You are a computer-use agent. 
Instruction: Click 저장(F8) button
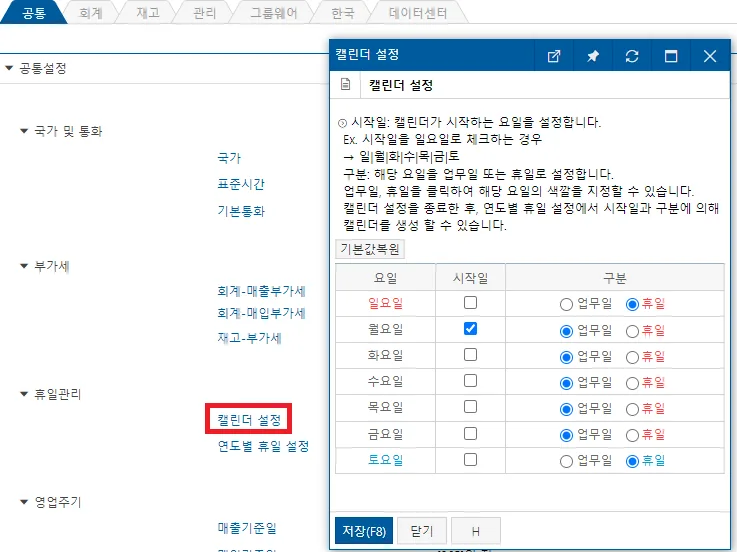(364, 531)
